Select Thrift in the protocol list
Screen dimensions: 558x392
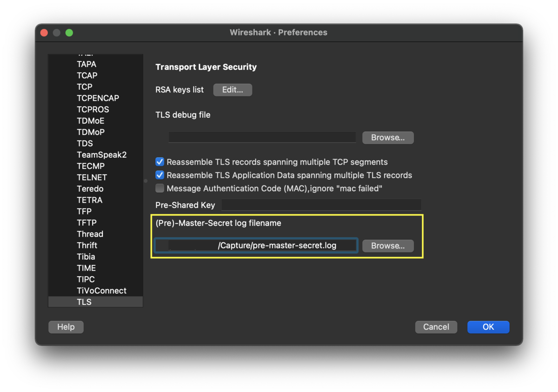click(95, 245)
